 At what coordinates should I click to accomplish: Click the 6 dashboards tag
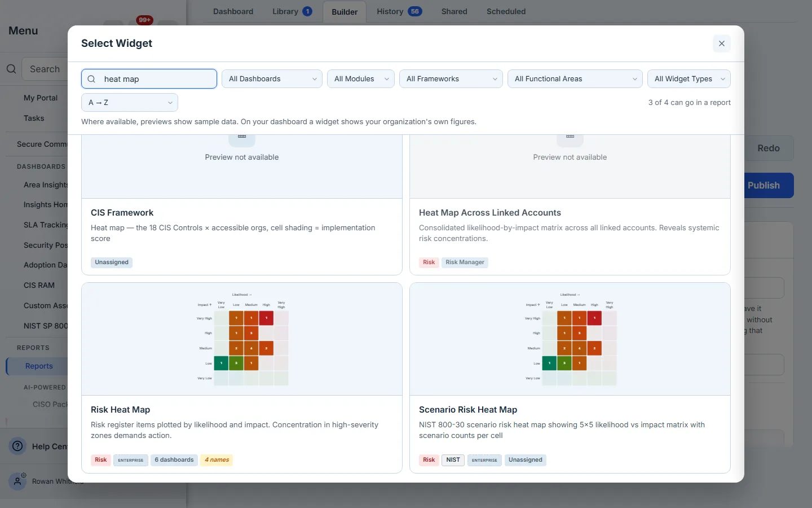pyautogui.click(x=174, y=460)
